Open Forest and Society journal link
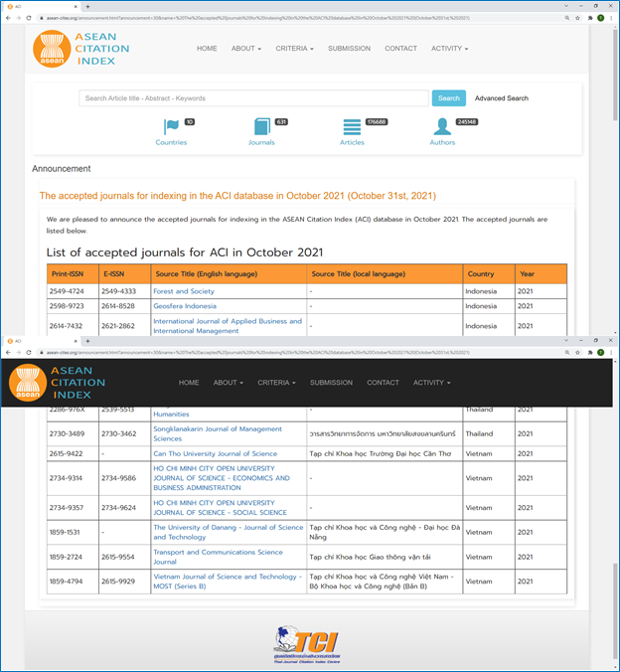The height and width of the screenshot is (672, 620). [184, 291]
